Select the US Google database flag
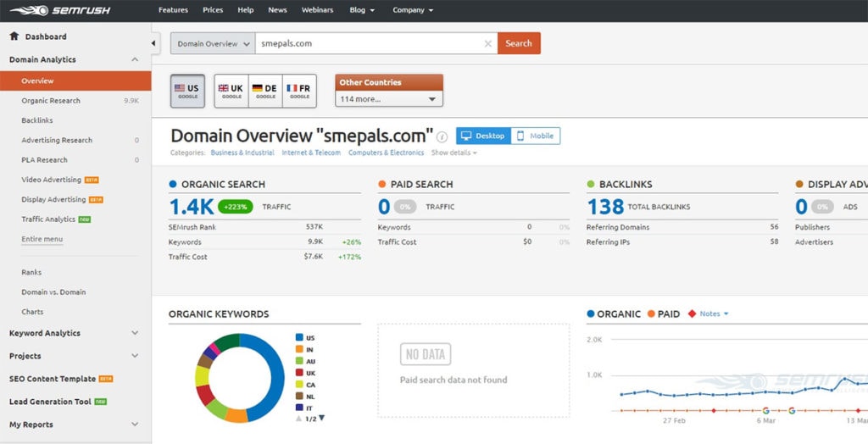Image resolution: width=868 pixels, height=444 pixels. 187,91
